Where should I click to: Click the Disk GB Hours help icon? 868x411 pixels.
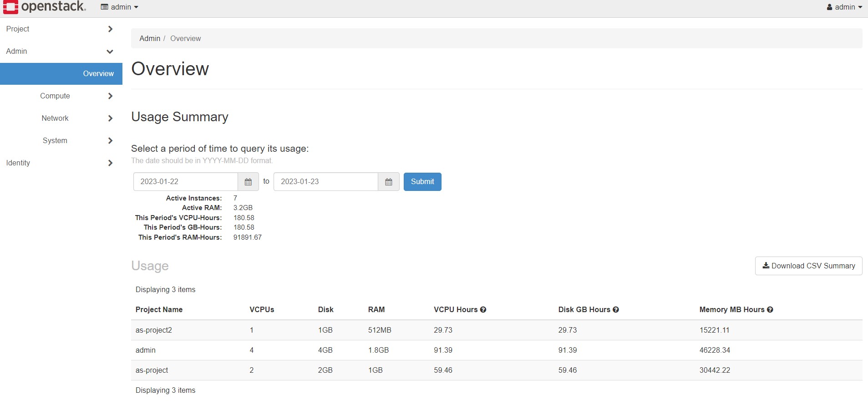tap(616, 310)
